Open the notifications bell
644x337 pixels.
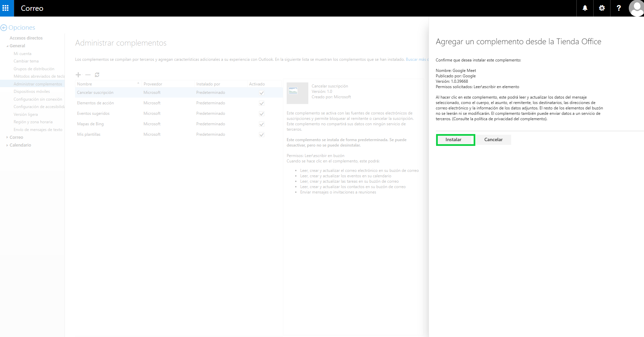coord(585,8)
